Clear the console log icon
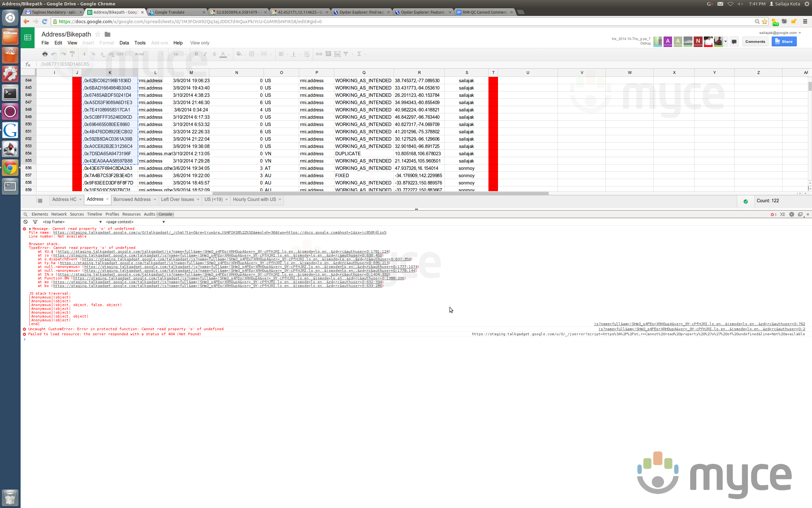This screenshot has height=508, width=812. 25,222
